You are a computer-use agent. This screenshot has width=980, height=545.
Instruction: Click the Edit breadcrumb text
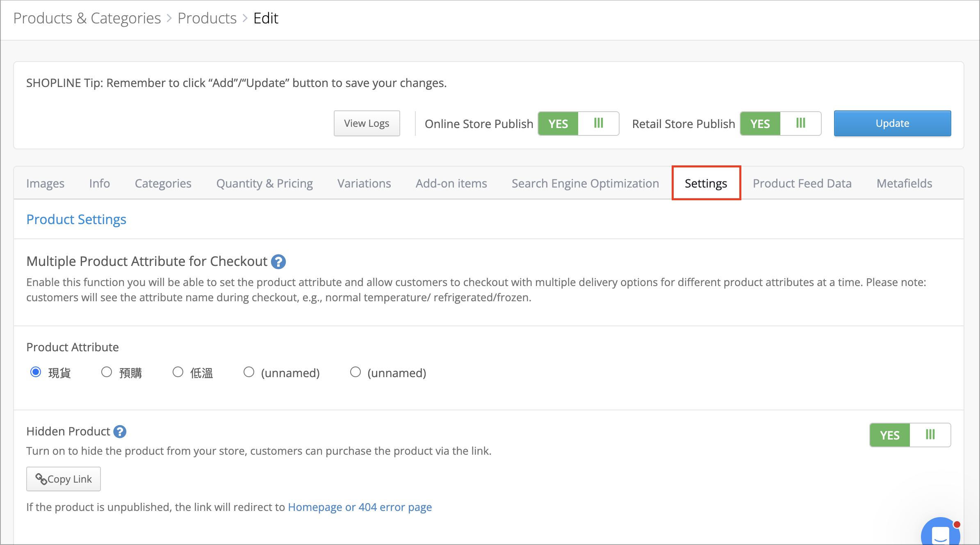(266, 18)
